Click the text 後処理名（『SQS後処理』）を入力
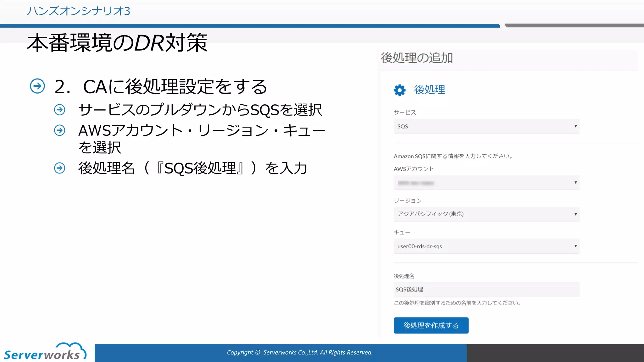644x362 pixels. tap(193, 168)
